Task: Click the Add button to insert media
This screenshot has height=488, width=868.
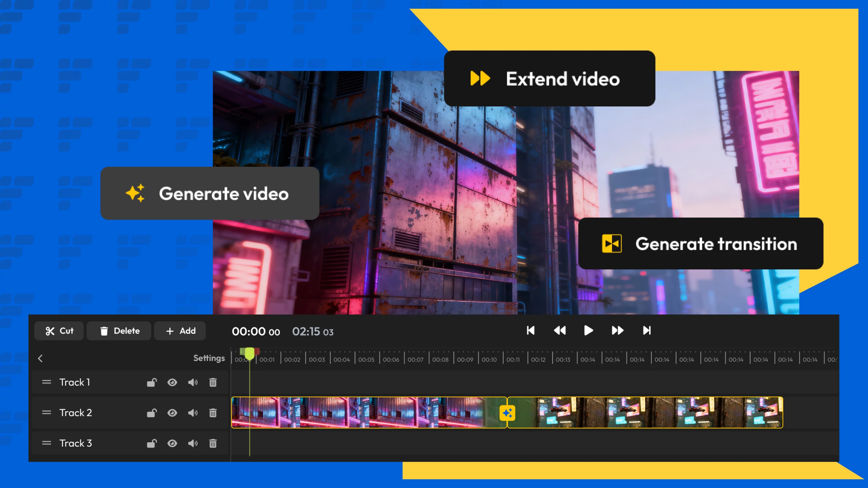Action: [180, 331]
